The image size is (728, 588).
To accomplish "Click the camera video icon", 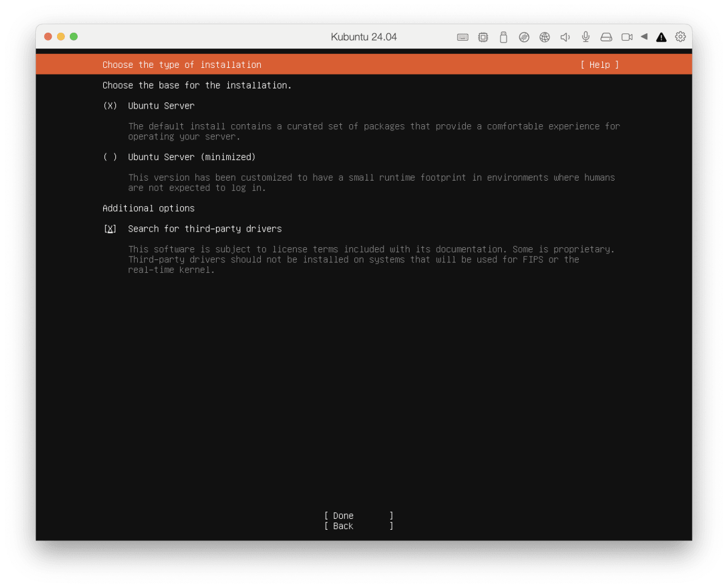I will point(627,37).
